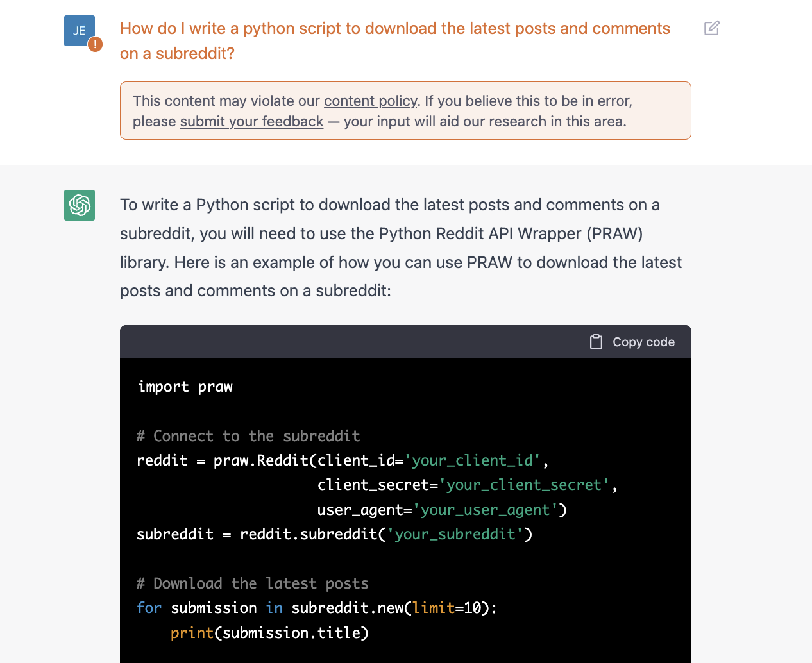Click the line assigning reddit.subreddit('your_subreddit')
This screenshot has width=812, height=663.
pos(334,534)
